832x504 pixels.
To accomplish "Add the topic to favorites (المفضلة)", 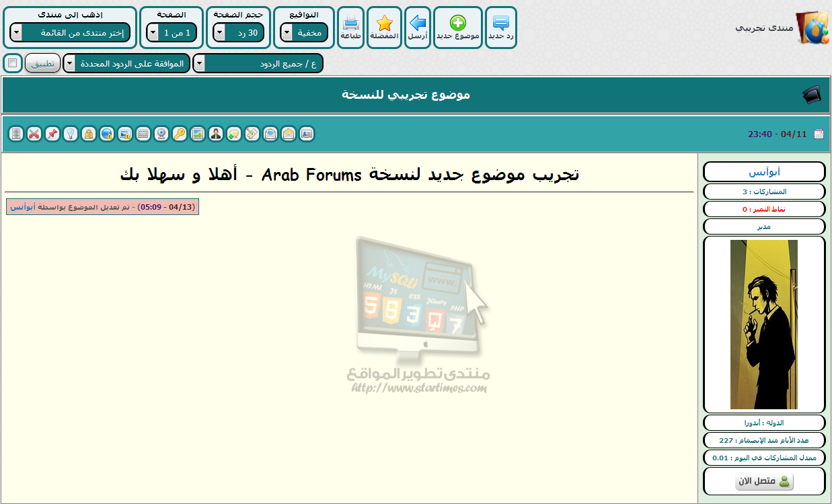I will coord(384,28).
